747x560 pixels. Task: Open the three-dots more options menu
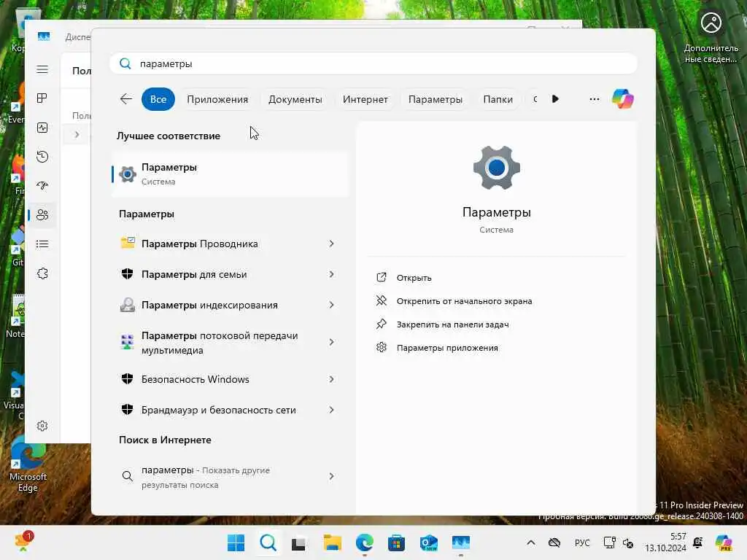click(x=594, y=99)
